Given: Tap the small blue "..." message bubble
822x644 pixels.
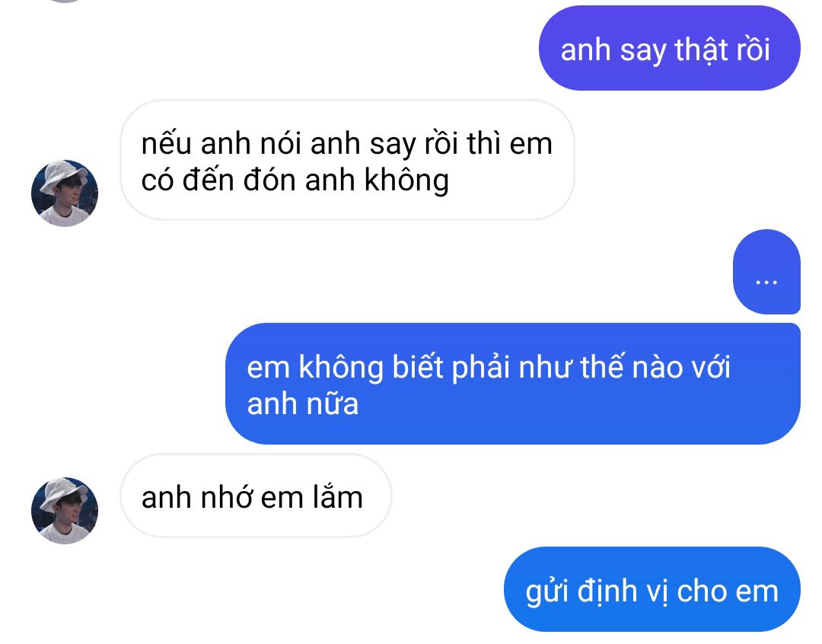Looking at the screenshot, I should click(766, 272).
